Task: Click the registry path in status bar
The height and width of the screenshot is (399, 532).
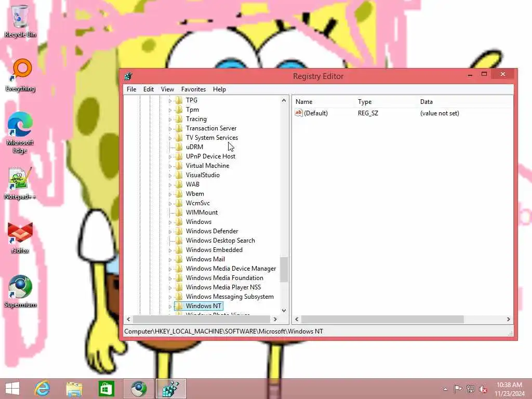Action: point(223,331)
